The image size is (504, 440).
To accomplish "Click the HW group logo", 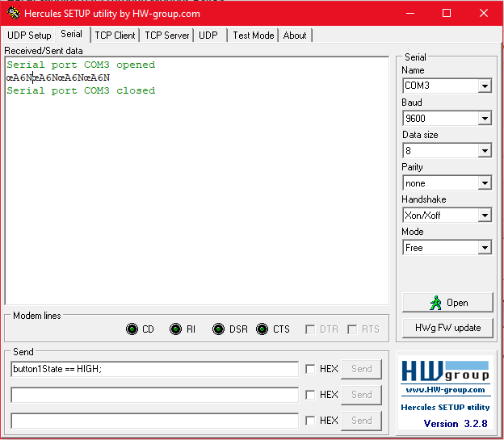I will pyautogui.click(x=446, y=371).
